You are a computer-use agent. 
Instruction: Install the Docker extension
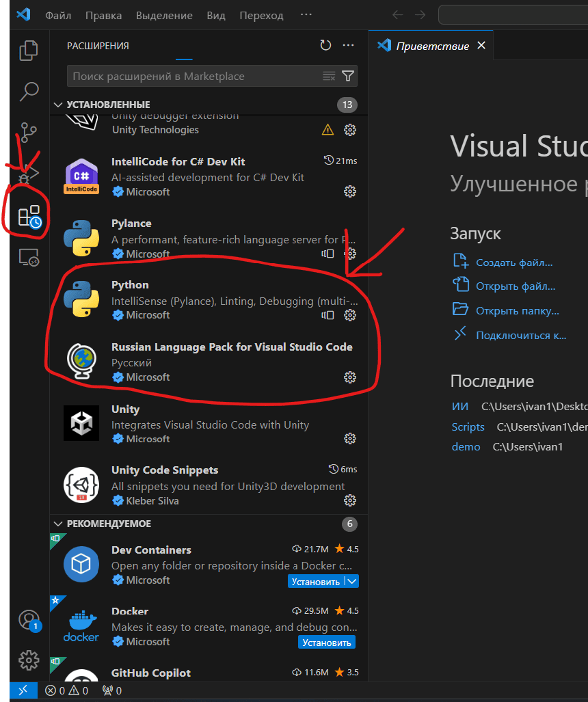[x=326, y=643]
